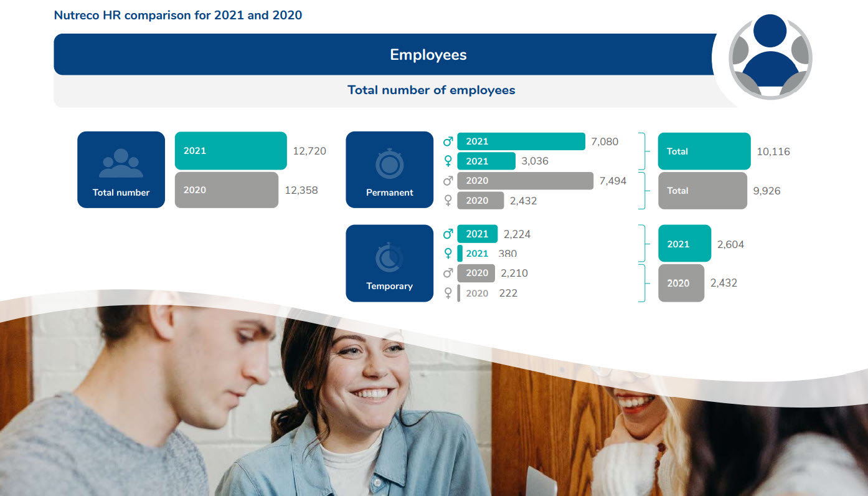Click the value 3,036
The height and width of the screenshot is (496, 868).
point(534,161)
